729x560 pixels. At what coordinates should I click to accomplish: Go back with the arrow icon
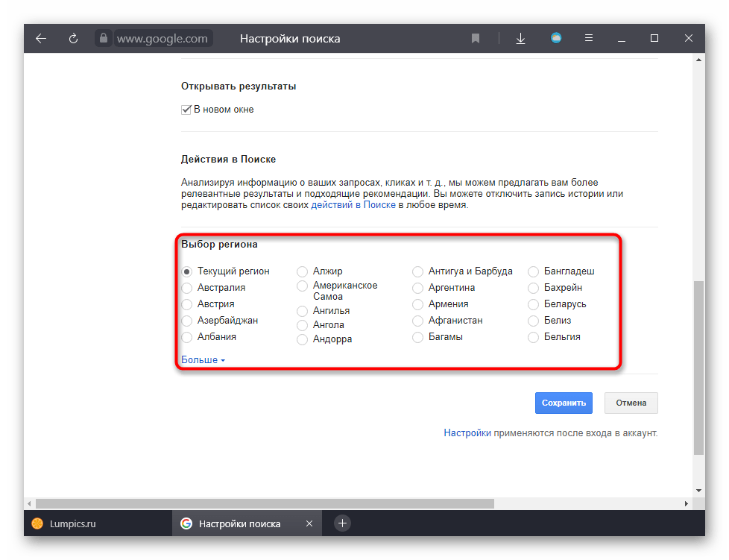(41, 38)
